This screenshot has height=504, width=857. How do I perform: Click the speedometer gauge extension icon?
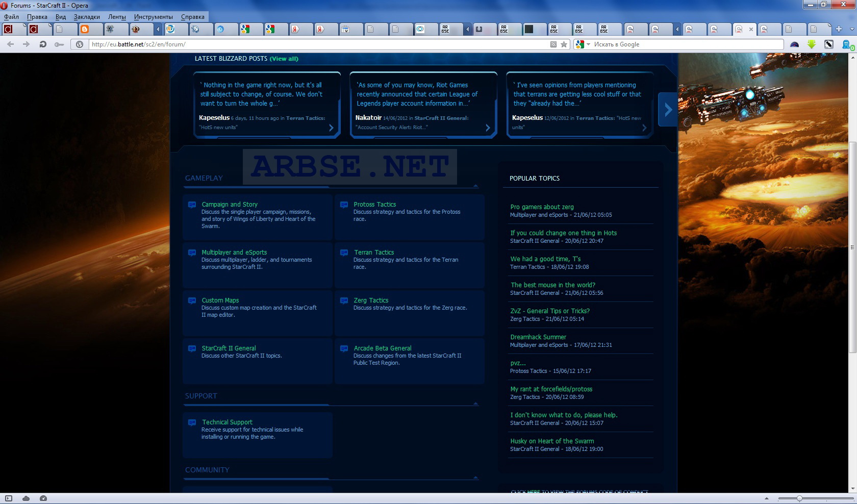point(794,44)
